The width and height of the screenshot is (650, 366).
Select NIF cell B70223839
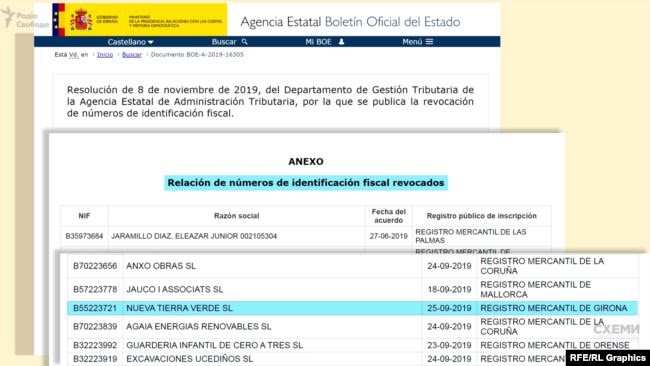pos(95,327)
